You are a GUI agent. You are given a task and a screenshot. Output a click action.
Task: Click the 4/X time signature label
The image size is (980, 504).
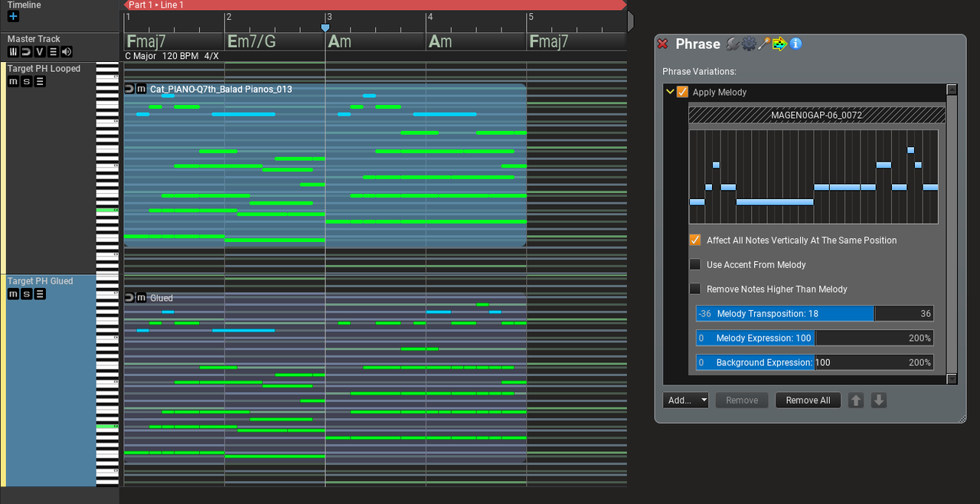click(211, 56)
